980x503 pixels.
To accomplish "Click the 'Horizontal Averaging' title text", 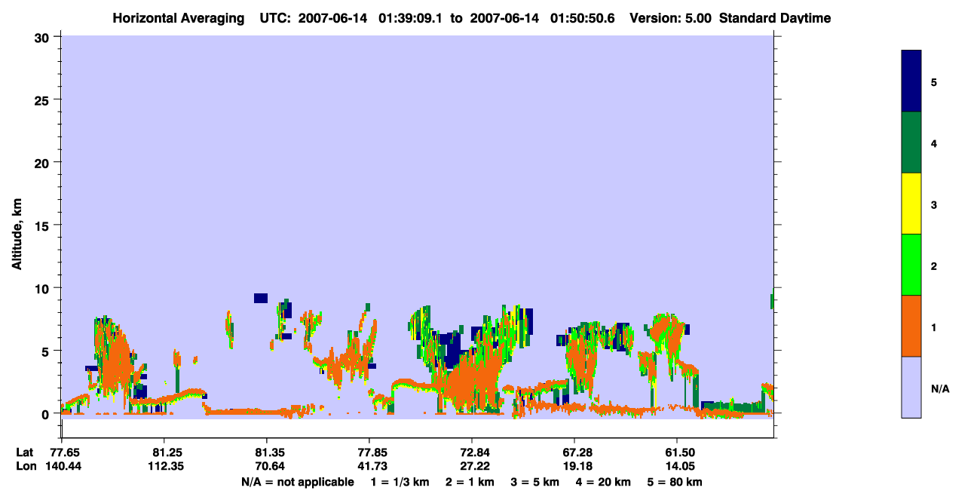I will pos(177,18).
